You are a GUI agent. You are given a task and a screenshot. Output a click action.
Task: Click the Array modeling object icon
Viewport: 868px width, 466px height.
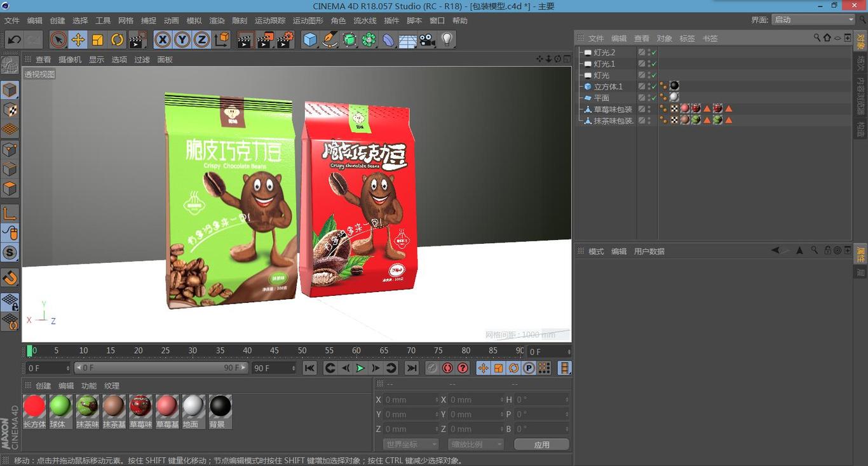(369, 40)
